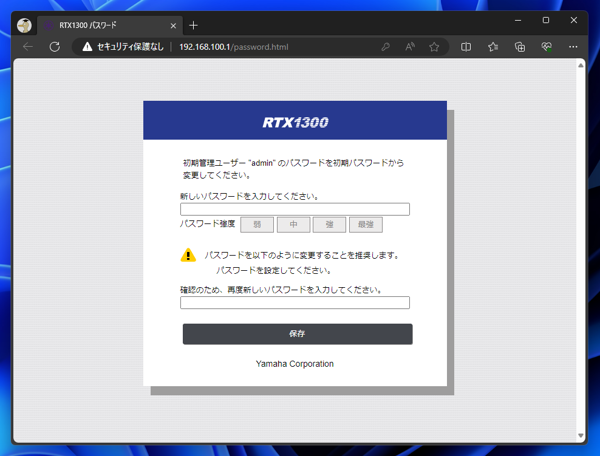
Task: Click the page scrollbar down arrow
Action: coord(580,435)
